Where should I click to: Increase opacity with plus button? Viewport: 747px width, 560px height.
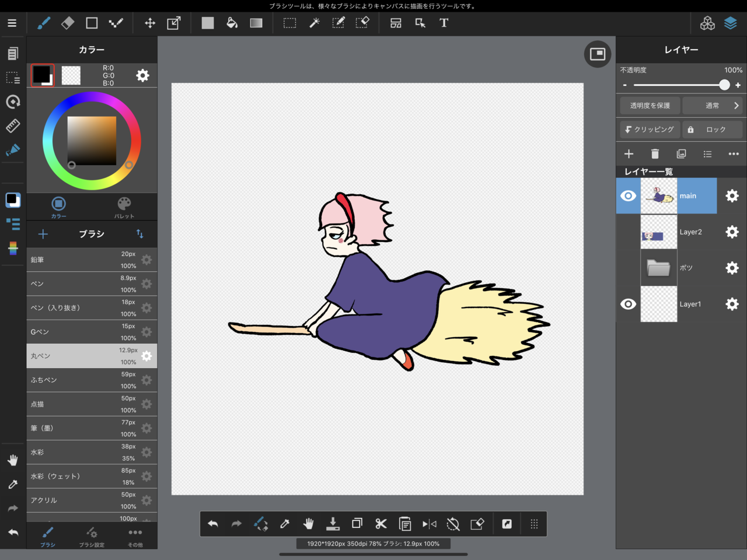click(x=738, y=85)
